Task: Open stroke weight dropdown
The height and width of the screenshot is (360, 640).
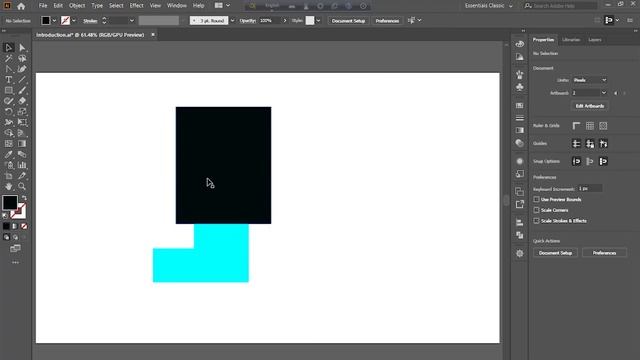Action: click(131, 21)
